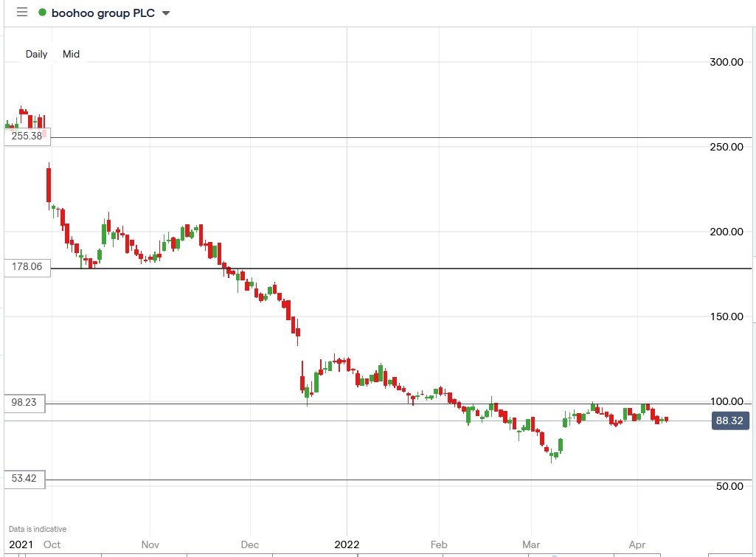
Task: Open the Daily timeframe selector
Action: coord(37,54)
